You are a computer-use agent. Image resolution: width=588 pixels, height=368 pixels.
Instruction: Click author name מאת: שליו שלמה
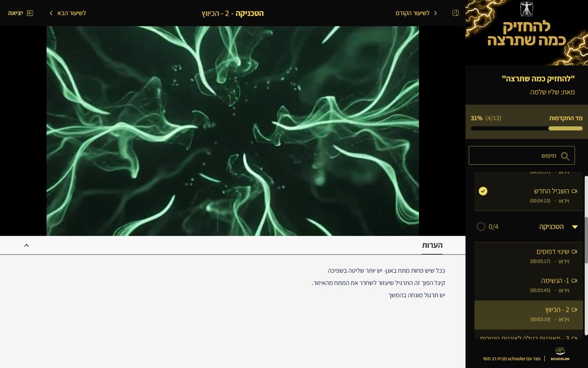coord(552,92)
